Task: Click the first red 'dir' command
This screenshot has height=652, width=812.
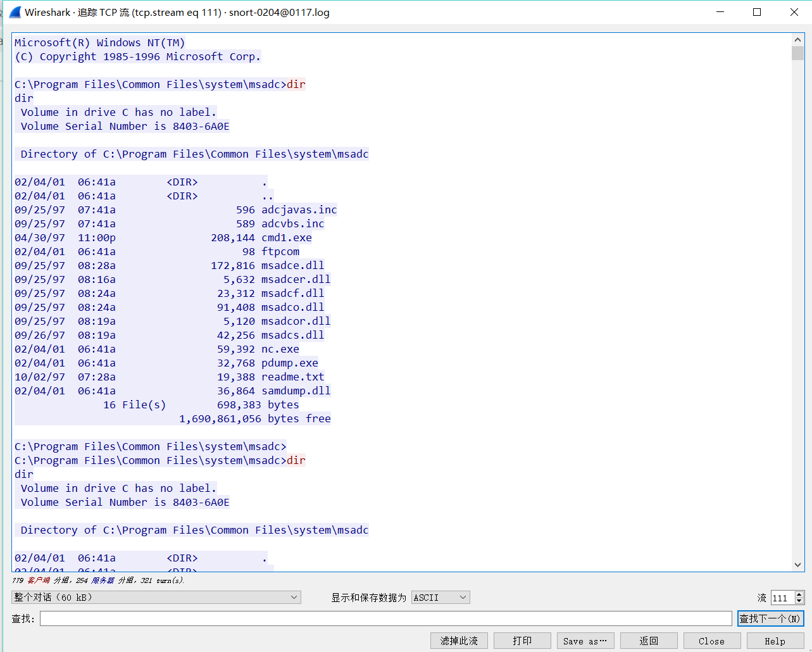Action: coord(296,84)
